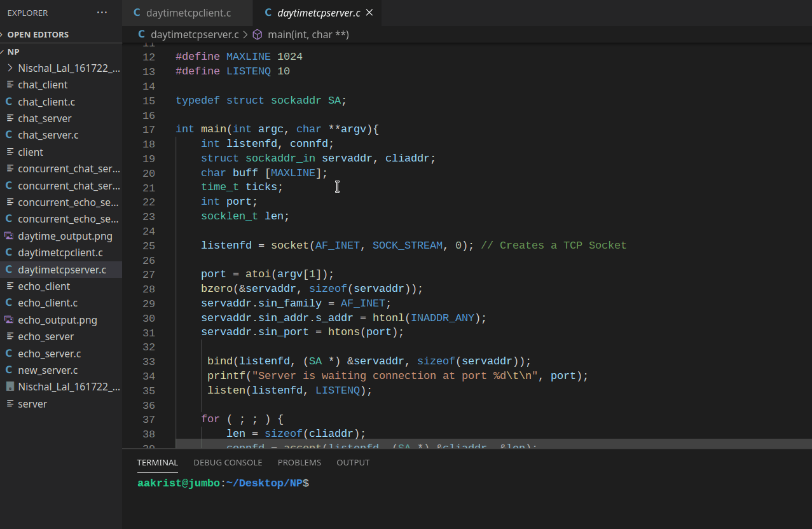Click main(int, char **) breadcrumb symbol
Screen dimensions: 812x529
tap(308, 34)
